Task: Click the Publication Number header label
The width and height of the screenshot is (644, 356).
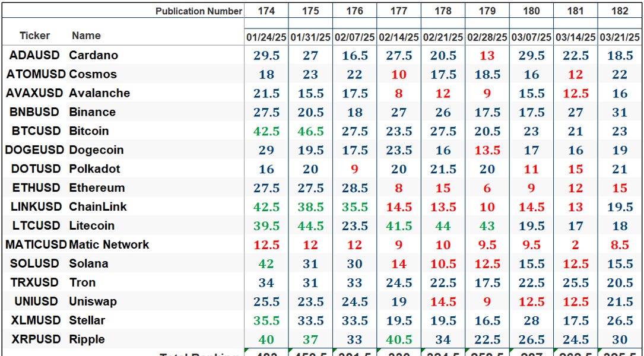Action: click(x=198, y=11)
